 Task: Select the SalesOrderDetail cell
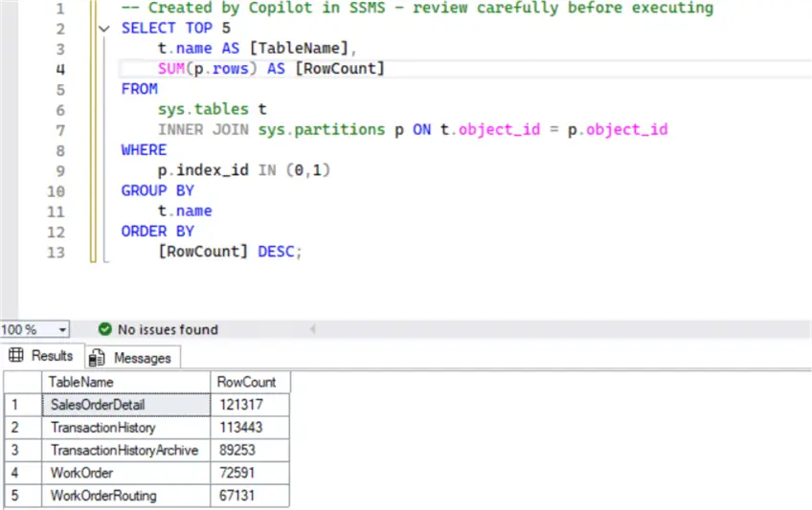(x=126, y=405)
